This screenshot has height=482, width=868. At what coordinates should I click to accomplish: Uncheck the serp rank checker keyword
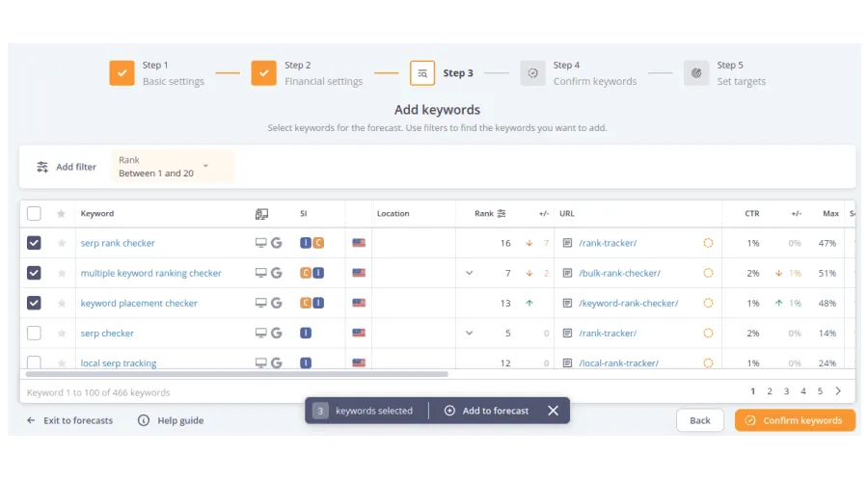pyautogui.click(x=34, y=243)
